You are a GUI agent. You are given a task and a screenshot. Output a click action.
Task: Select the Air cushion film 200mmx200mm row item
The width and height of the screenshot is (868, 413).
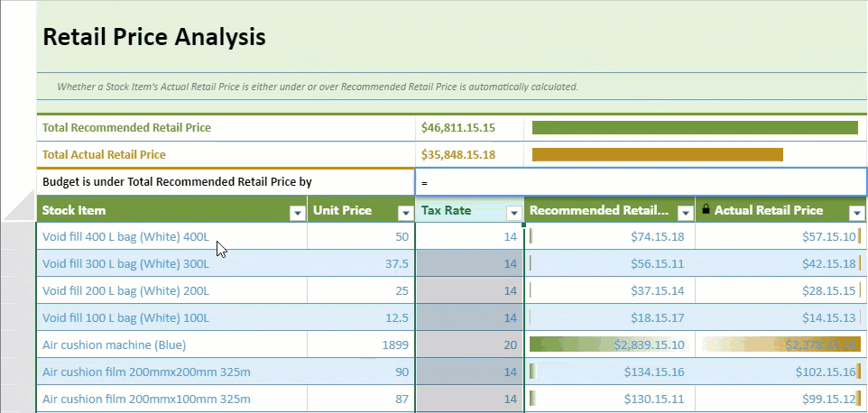click(x=146, y=372)
